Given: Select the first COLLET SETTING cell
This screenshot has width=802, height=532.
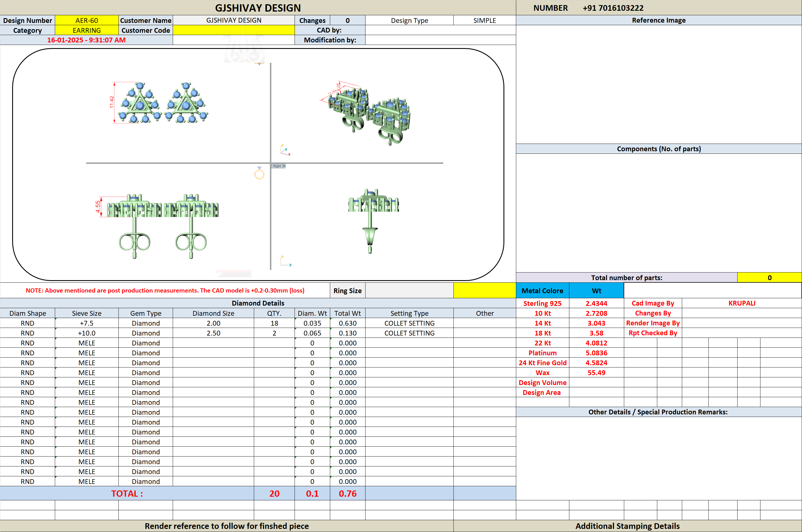Looking at the screenshot, I should coord(409,323).
